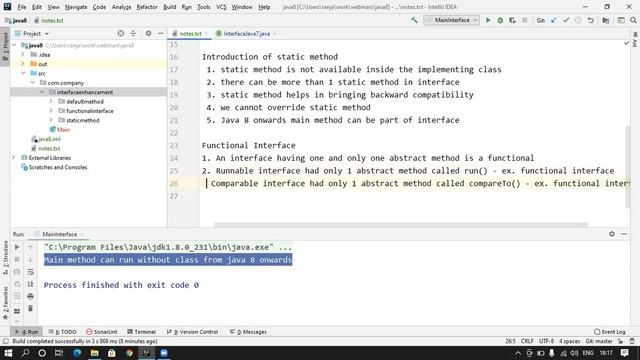640x360 pixels.
Task: Open Project panel settings gear
Action: (x=148, y=33)
